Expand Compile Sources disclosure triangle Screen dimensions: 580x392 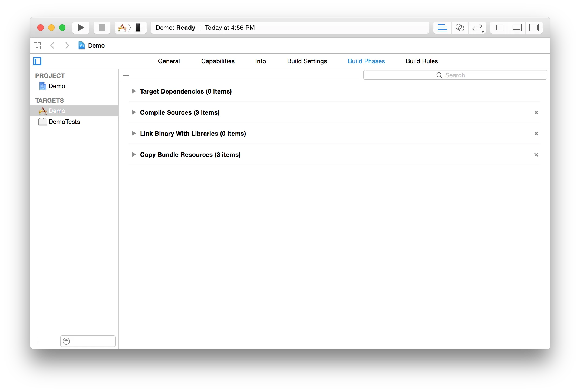click(134, 112)
